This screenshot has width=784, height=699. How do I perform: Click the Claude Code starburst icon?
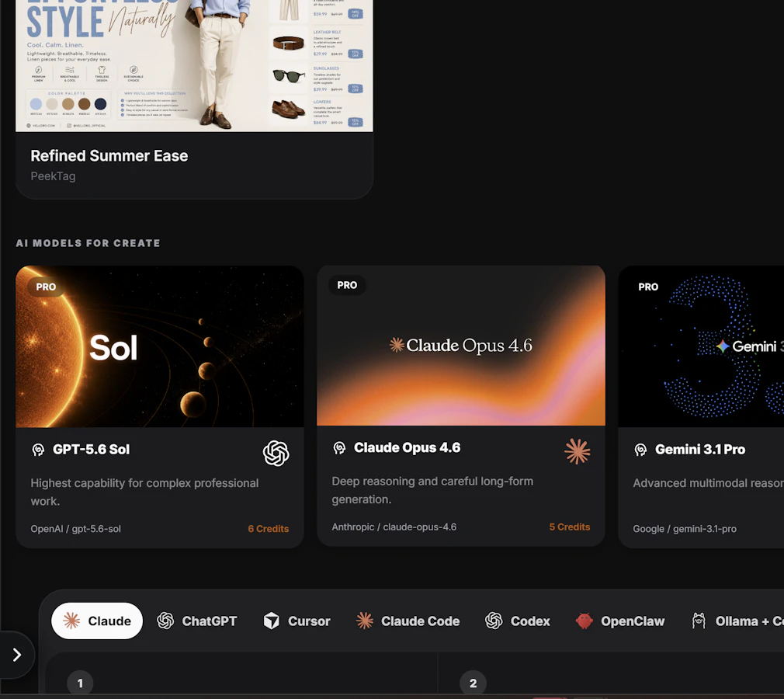coord(365,621)
